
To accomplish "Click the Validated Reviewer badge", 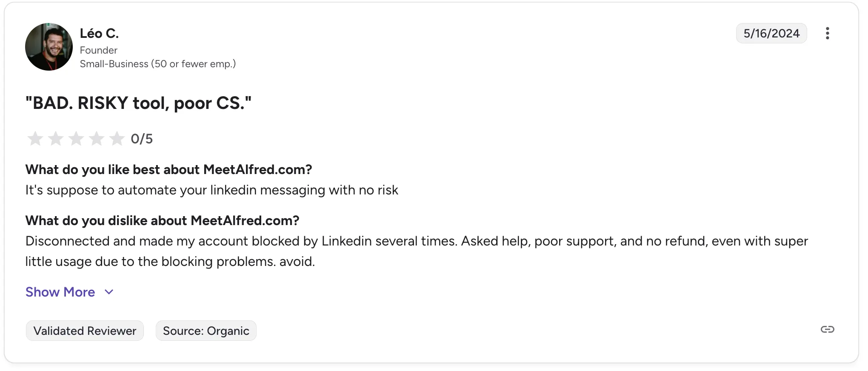I will (85, 331).
